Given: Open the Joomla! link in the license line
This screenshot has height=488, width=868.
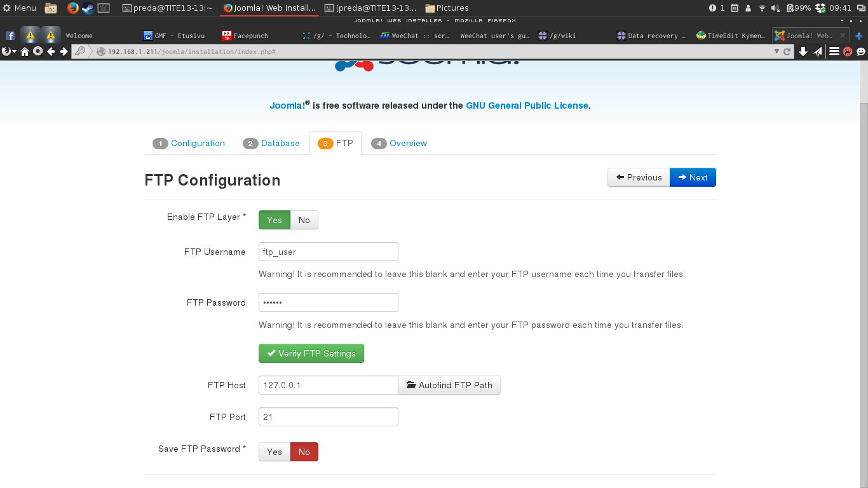Looking at the screenshot, I should click(x=287, y=105).
